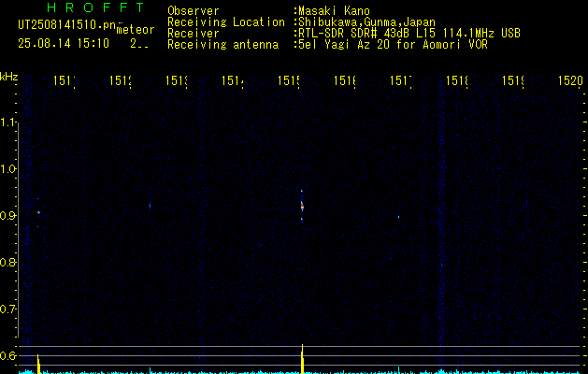
Task: Click the 0.6 kHz frequency axis label
Action: click(x=8, y=355)
